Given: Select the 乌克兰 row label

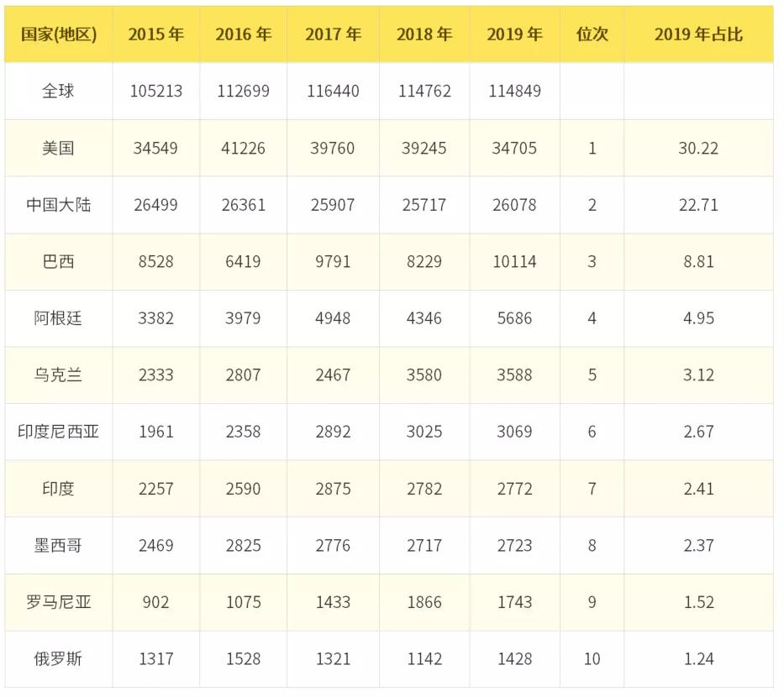Looking at the screenshot, I should (x=58, y=375).
